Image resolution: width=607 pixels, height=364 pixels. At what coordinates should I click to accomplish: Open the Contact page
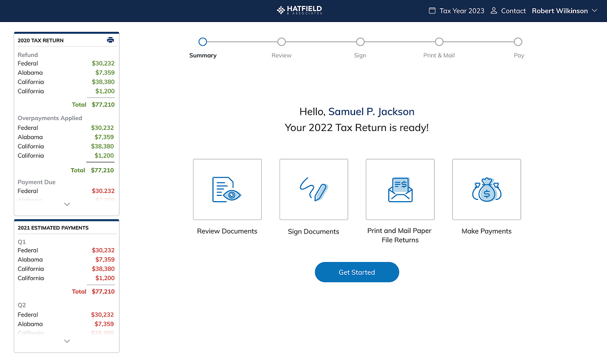pos(512,10)
